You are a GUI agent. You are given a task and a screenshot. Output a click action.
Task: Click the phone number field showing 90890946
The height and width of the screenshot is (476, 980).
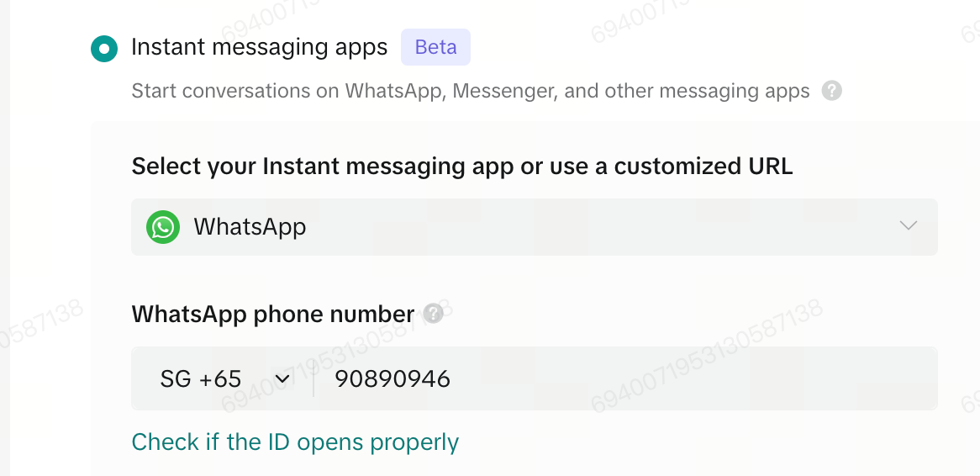coord(625,379)
